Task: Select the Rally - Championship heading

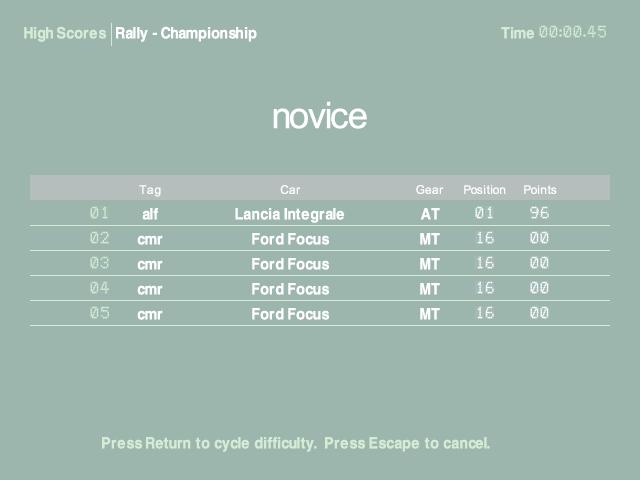Action: (186, 33)
